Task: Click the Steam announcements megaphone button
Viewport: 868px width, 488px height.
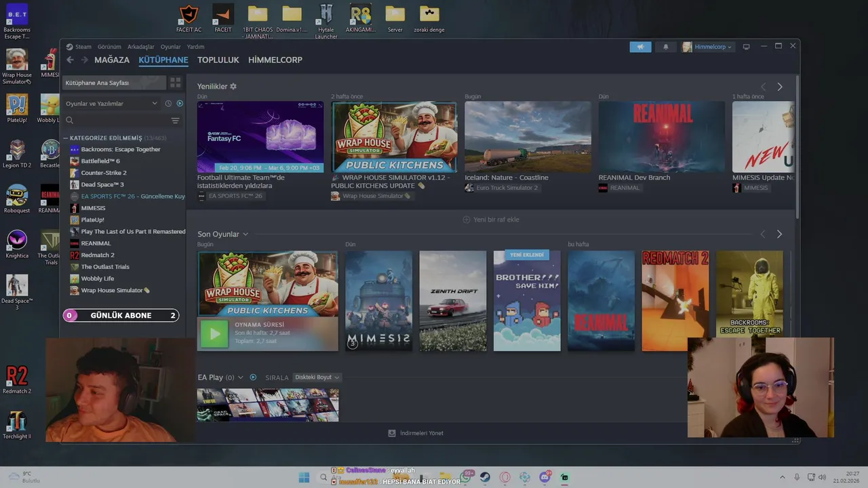Action: (x=640, y=47)
